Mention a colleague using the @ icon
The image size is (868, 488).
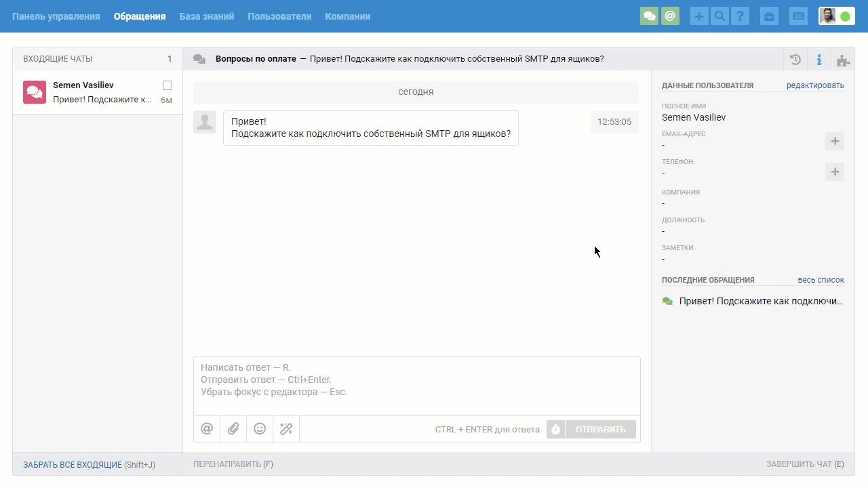[207, 429]
